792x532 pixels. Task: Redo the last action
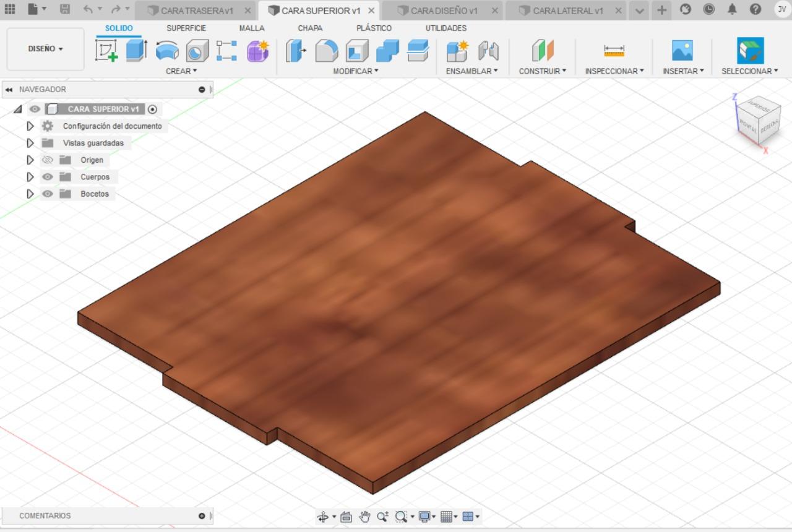116,9
